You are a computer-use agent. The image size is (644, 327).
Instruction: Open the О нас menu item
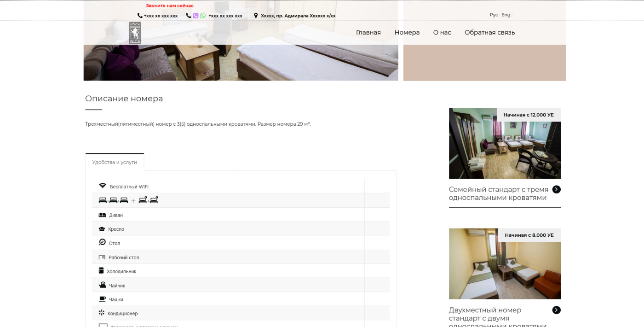442,32
